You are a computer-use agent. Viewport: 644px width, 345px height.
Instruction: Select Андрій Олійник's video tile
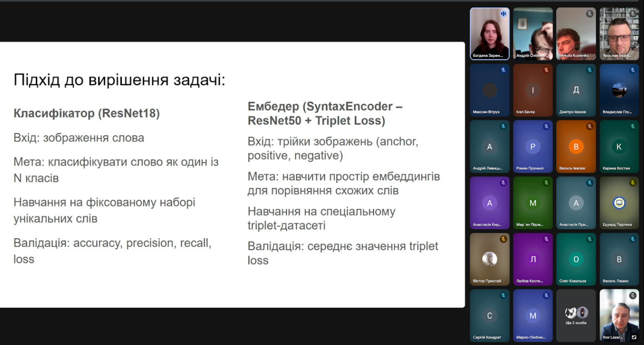[533, 34]
